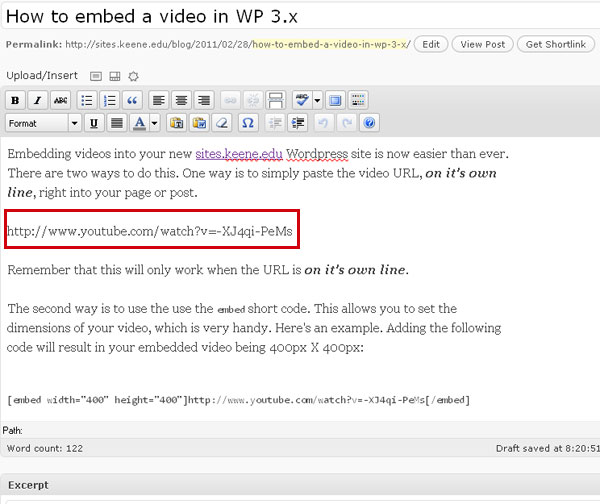This screenshot has width=600, height=504.
Task: Align text left
Action: point(158,100)
